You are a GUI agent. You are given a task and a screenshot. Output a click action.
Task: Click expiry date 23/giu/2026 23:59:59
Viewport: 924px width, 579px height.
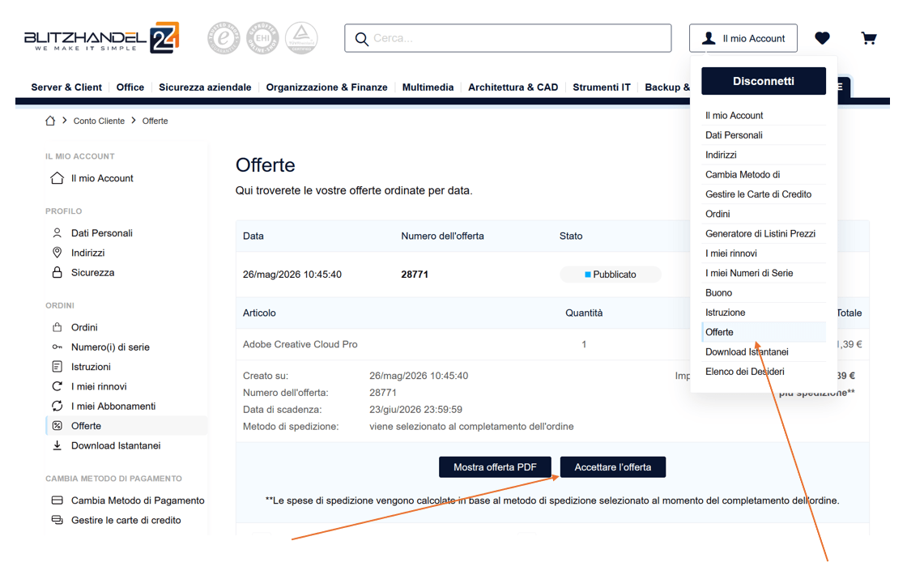coord(415,410)
